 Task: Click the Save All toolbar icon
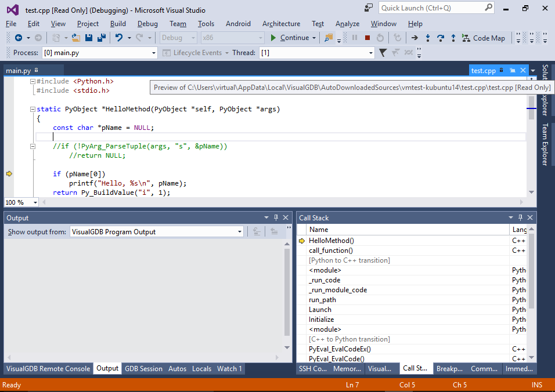coord(101,38)
